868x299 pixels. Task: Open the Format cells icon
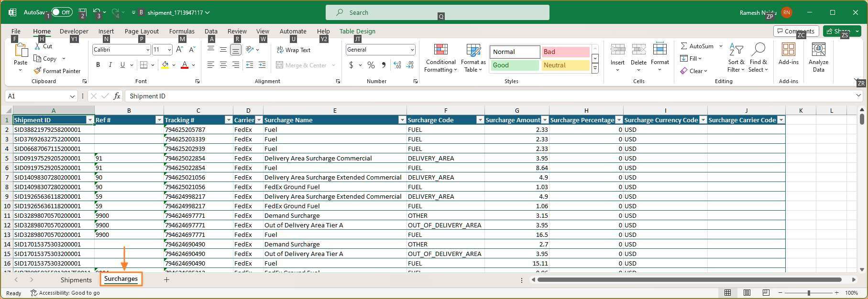coord(660,50)
